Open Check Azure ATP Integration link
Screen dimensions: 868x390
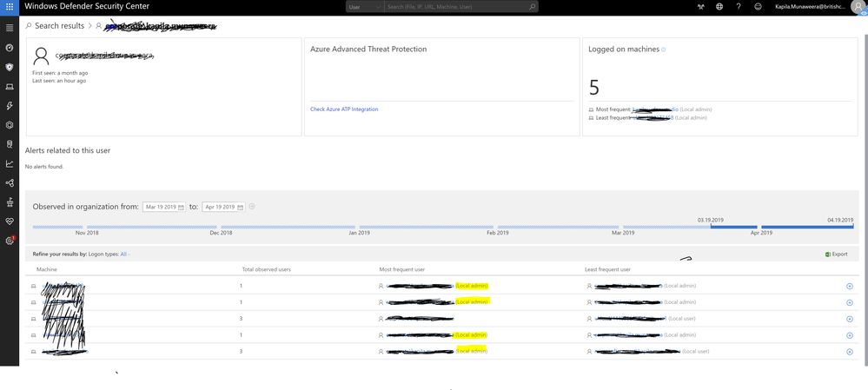pyautogui.click(x=344, y=109)
